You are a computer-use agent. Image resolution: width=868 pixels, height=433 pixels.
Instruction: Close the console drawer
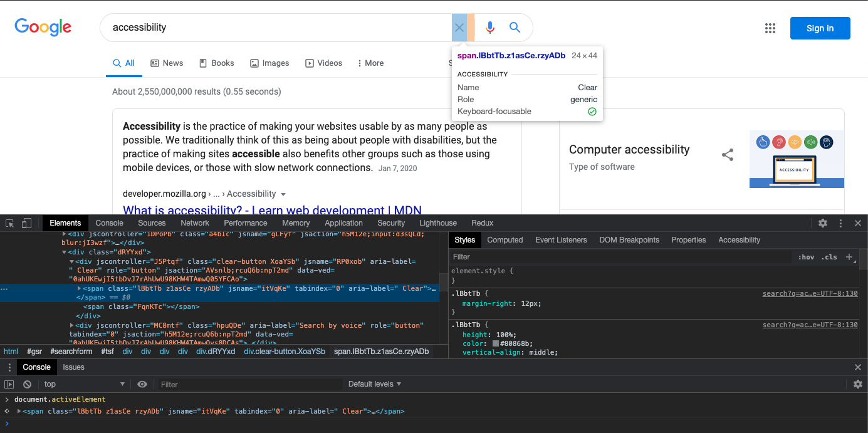(x=858, y=367)
